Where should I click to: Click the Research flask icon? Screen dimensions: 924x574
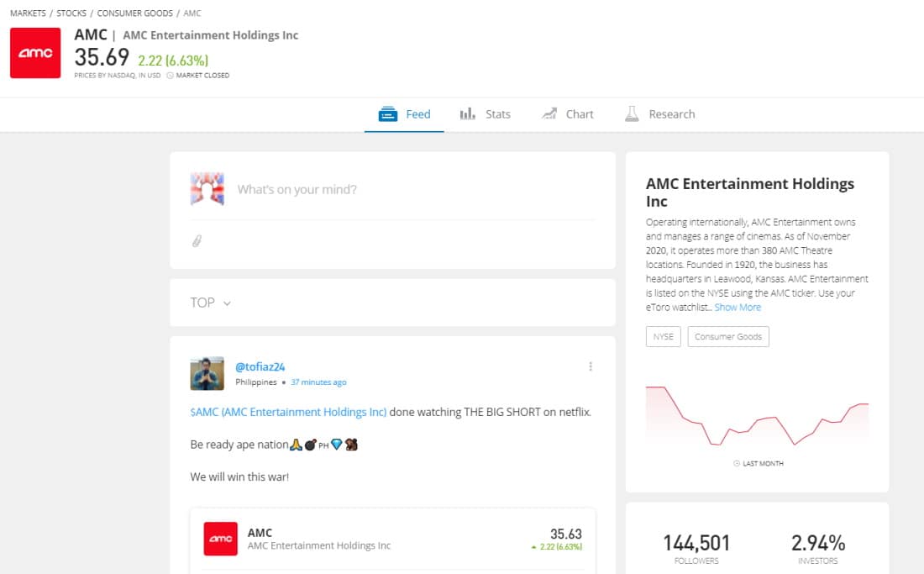coord(632,113)
